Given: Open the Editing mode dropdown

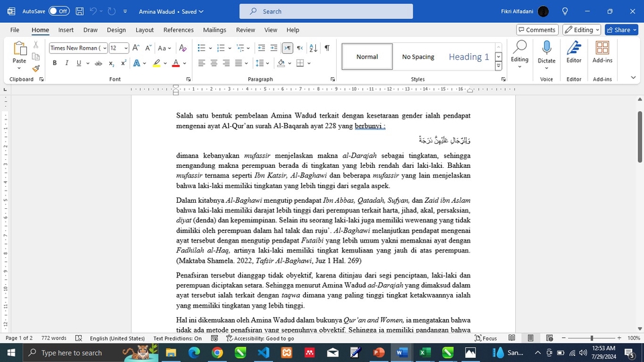Looking at the screenshot, I should coord(582,30).
